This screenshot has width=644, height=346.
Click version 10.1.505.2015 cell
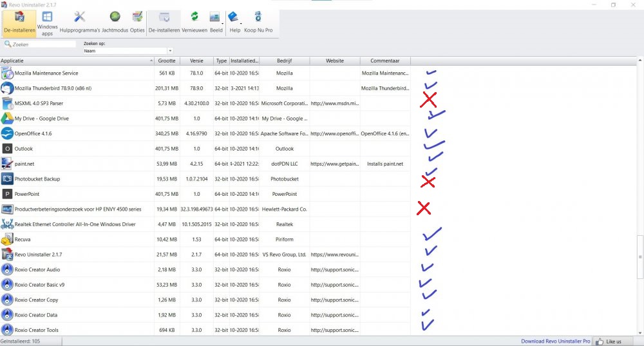196,224
